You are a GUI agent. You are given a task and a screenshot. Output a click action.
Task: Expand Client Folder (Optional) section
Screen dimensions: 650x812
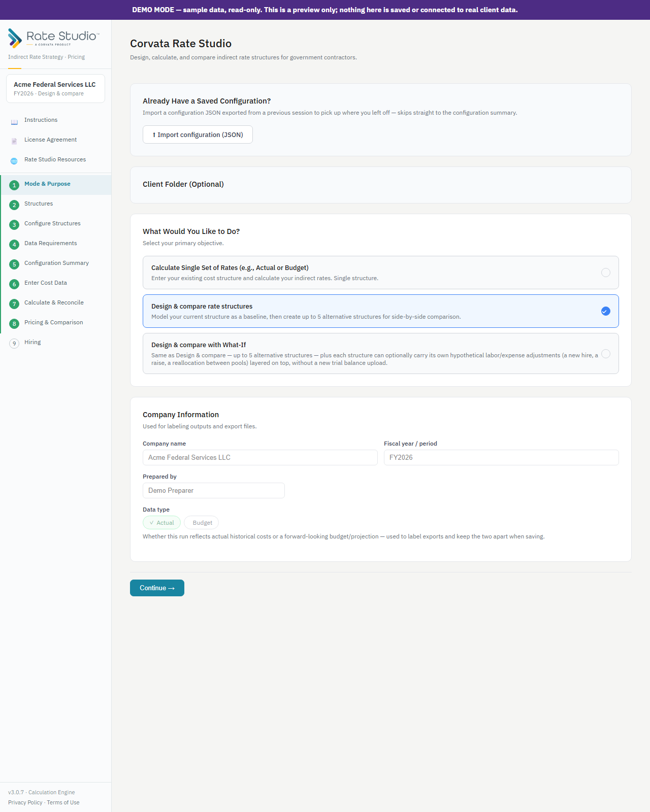(381, 185)
